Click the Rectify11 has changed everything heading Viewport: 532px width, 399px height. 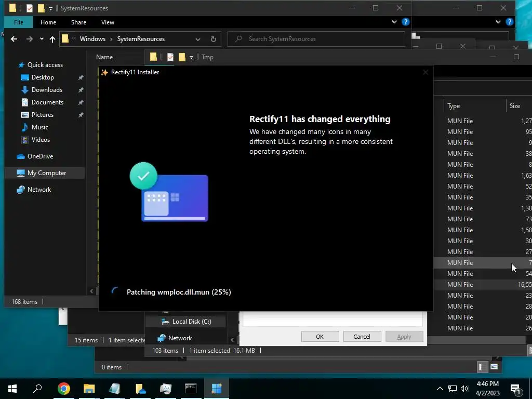[x=320, y=119]
